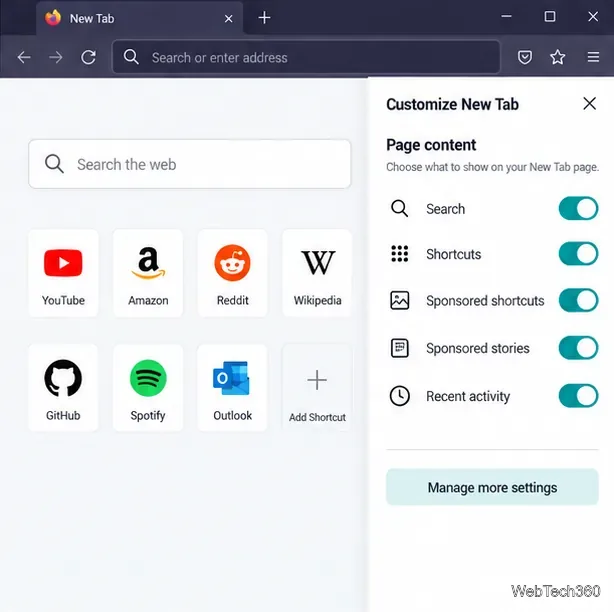Screen dimensions: 614x612
Task: Open the Firefox hamburger menu
Action: click(593, 58)
